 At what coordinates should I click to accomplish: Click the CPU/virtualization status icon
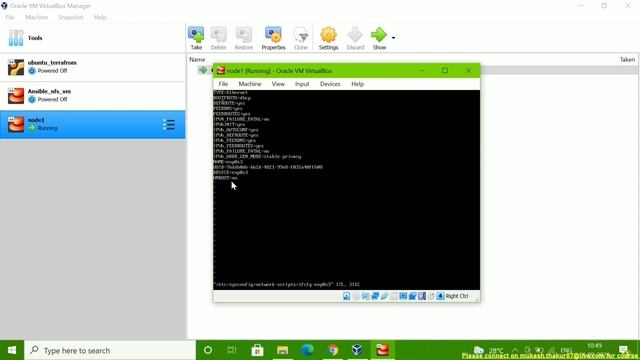pyautogui.click(x=422, y=296)
